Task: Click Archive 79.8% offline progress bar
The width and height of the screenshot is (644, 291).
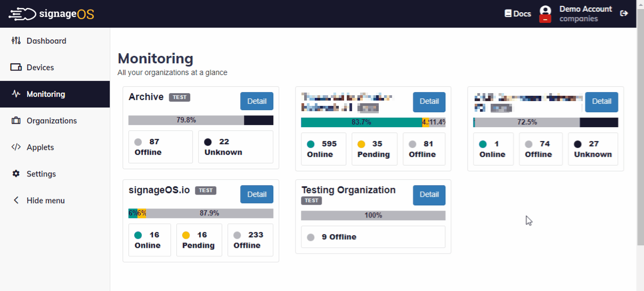Action: pyautogui.click(x=186, y=120)
